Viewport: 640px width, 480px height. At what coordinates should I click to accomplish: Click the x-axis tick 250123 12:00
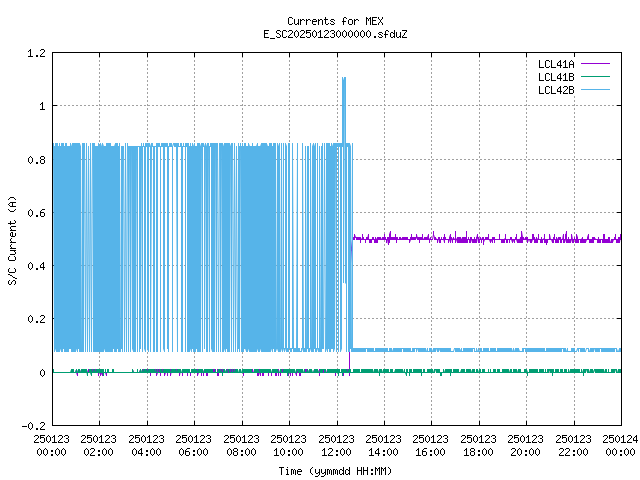click(337, 445)
